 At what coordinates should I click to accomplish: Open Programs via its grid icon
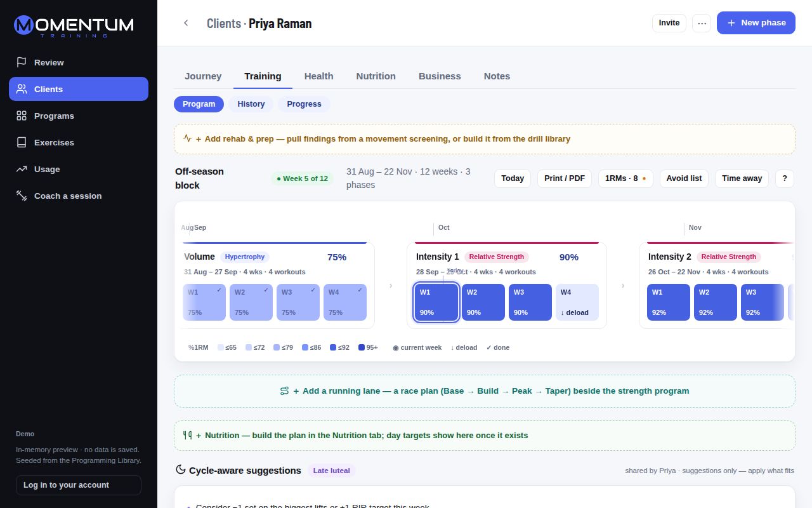click(22, 116)
